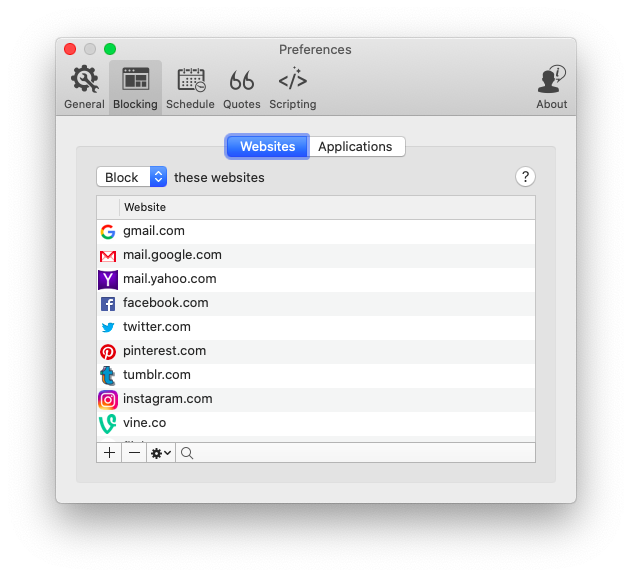Open the Scripting preferences pane

pos(293,87)
